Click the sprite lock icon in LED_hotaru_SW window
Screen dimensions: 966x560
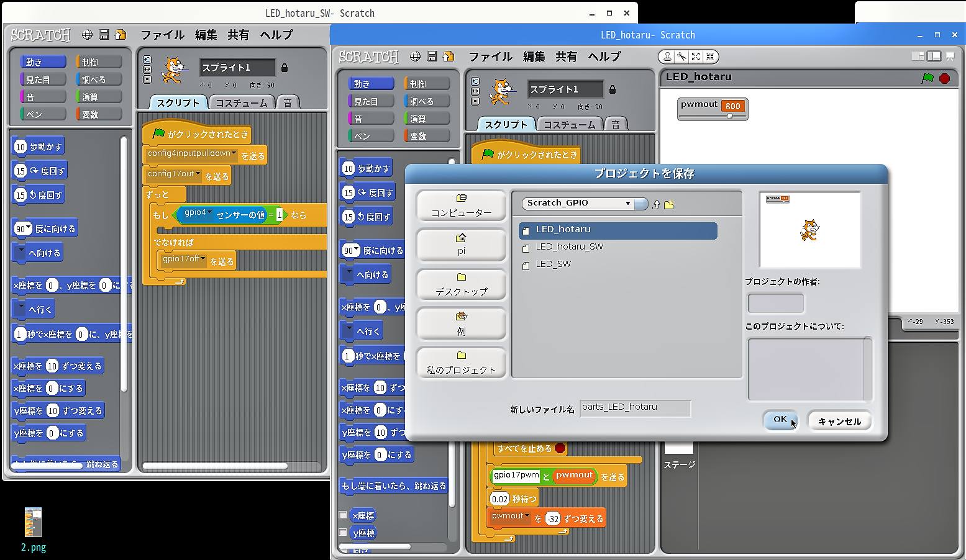(285, 68)
